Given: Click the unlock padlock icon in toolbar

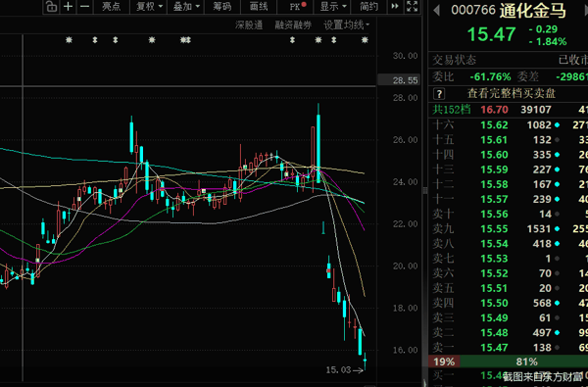Looking at the screenshot, I should pos(51,7).
